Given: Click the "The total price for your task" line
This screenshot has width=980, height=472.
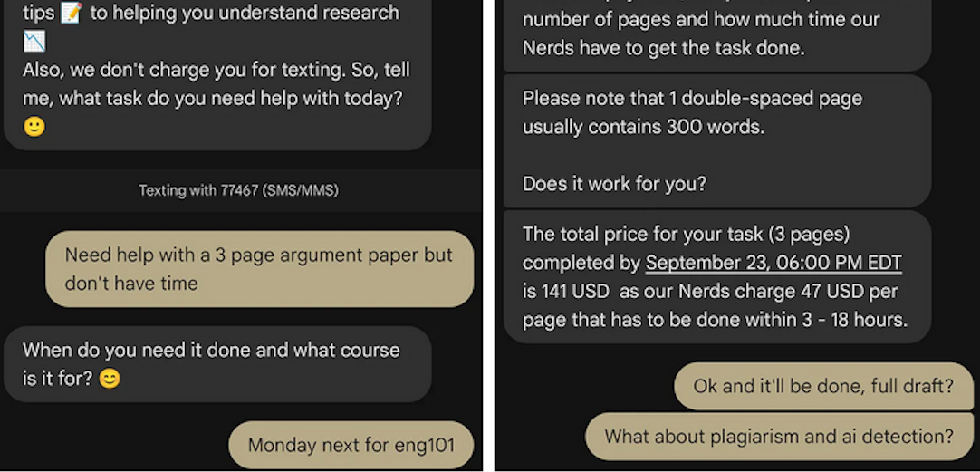Looking at the screenshot, I should (686, 234).
